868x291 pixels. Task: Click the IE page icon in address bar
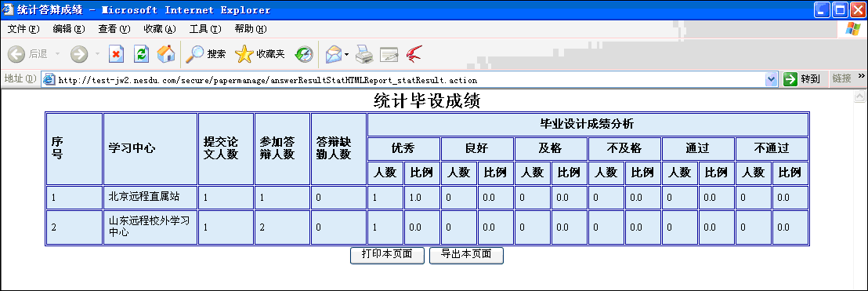tap(49, 80)
